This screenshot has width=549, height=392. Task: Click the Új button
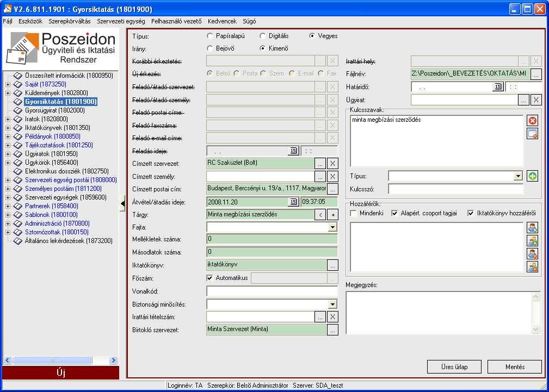[60, 373]
